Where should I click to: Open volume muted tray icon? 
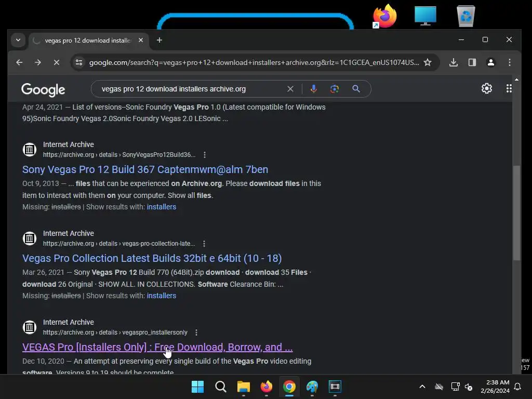pyautogui.click(x=469, y=387)
